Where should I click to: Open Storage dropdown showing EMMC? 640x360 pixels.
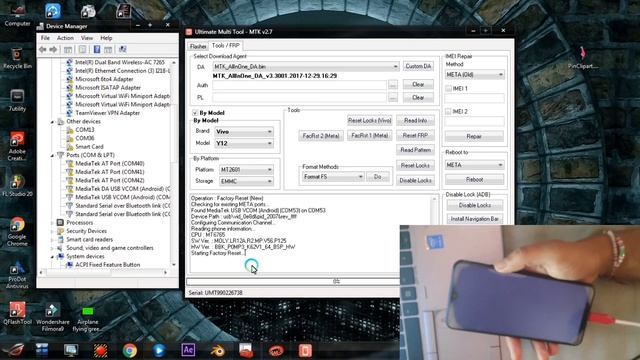(246, 181)
